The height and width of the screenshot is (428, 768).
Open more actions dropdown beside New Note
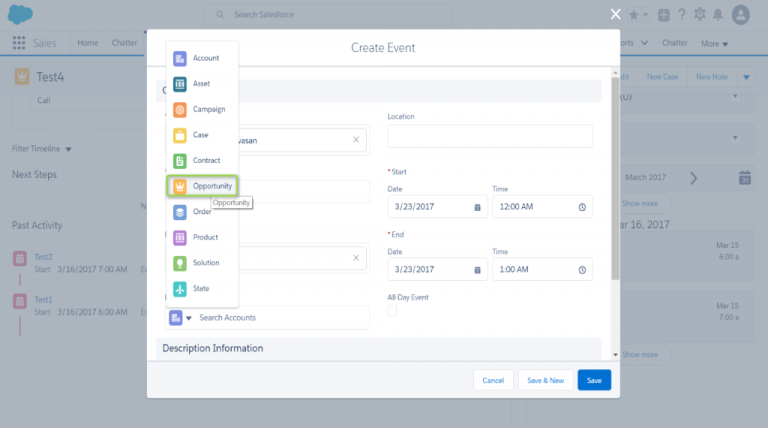coord(746,77)
